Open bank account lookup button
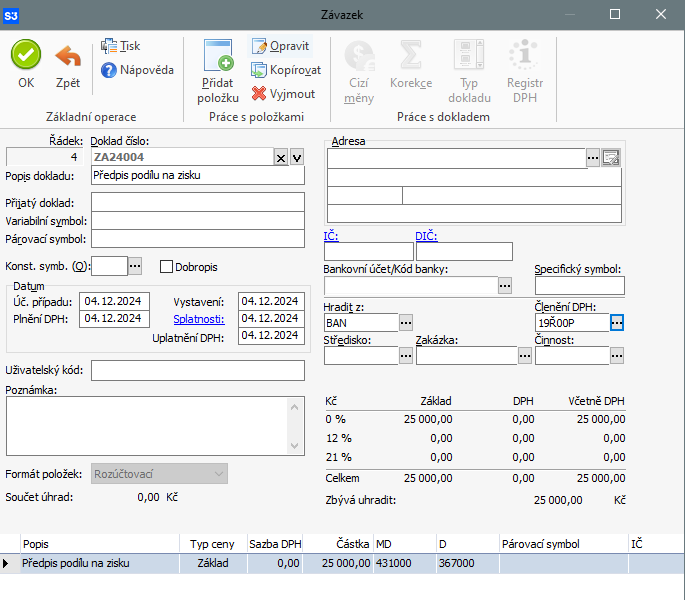685x600 pixels. (x=505, y=286)
